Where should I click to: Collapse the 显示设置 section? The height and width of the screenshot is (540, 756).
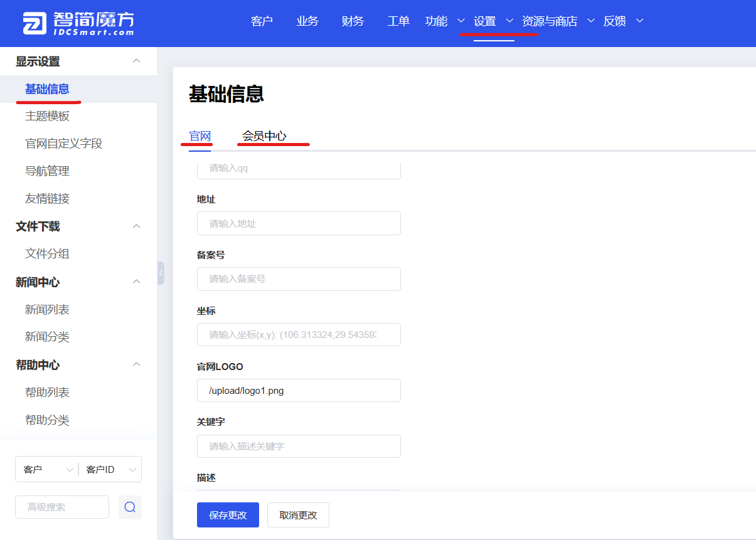click(x=136, y=61)
